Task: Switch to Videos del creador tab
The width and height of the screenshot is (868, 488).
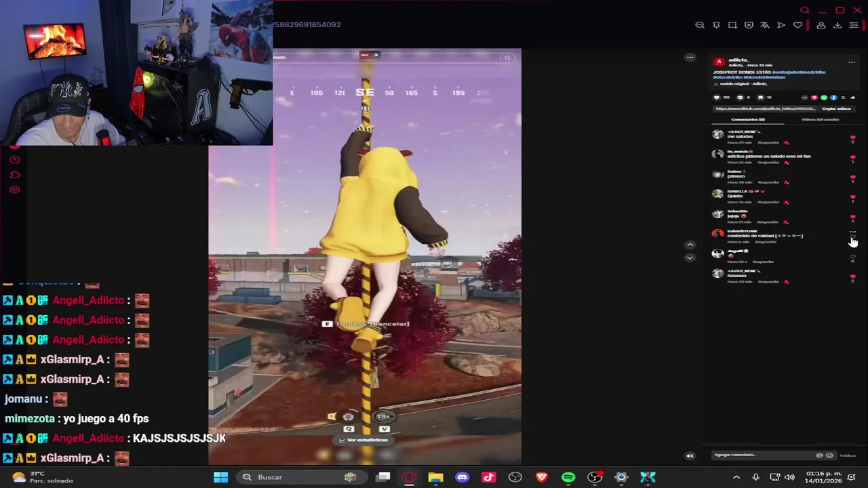Action: coord(821,119)
